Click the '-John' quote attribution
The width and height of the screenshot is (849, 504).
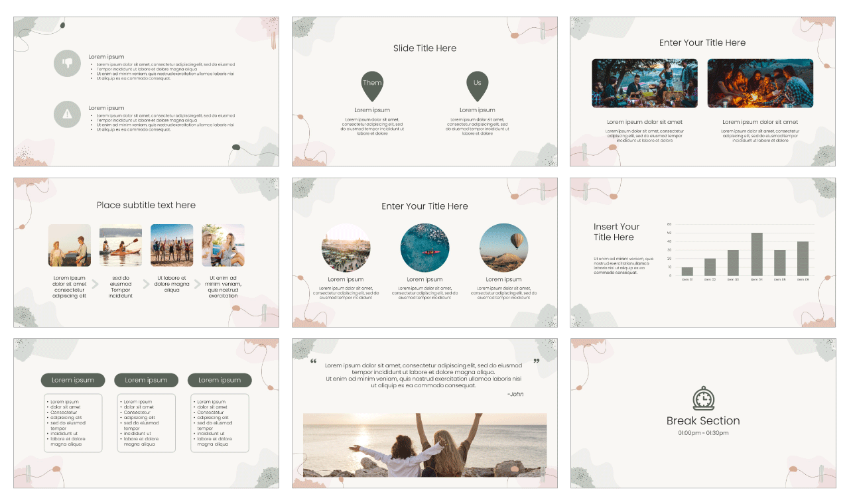pos(515,394)
